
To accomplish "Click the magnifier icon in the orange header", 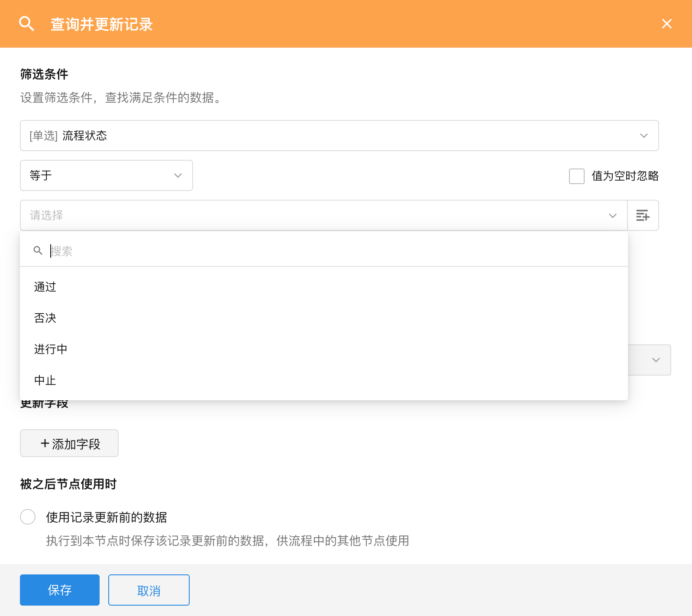I will pos(26,24).
